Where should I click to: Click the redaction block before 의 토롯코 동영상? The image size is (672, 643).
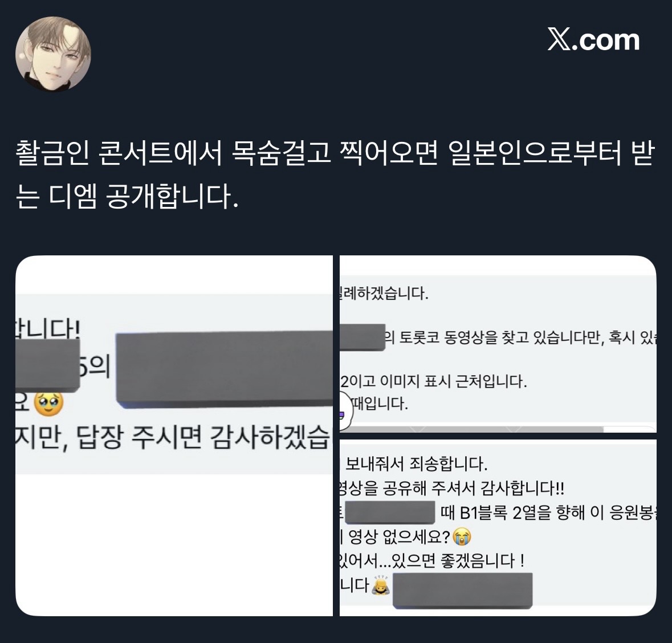click(363, 337)
